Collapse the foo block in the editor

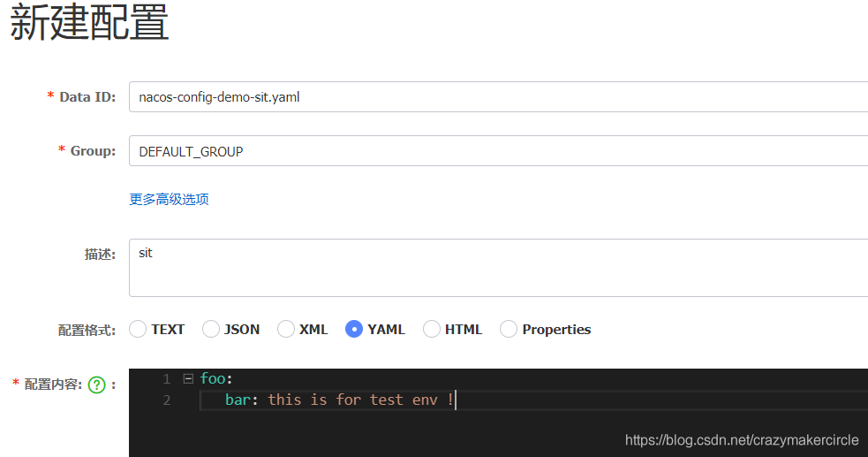pyautogui.click(x=188, y=378)
